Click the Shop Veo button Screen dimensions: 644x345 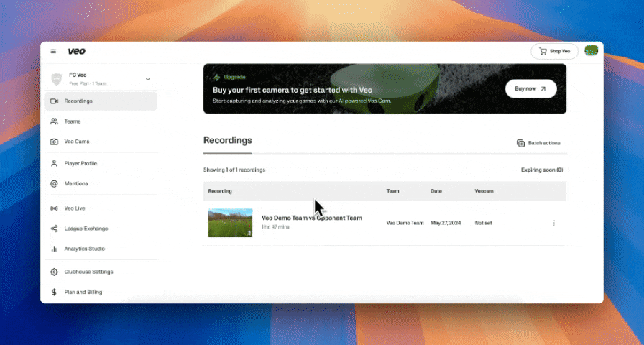pyautogui.click(x=554, y=51)
